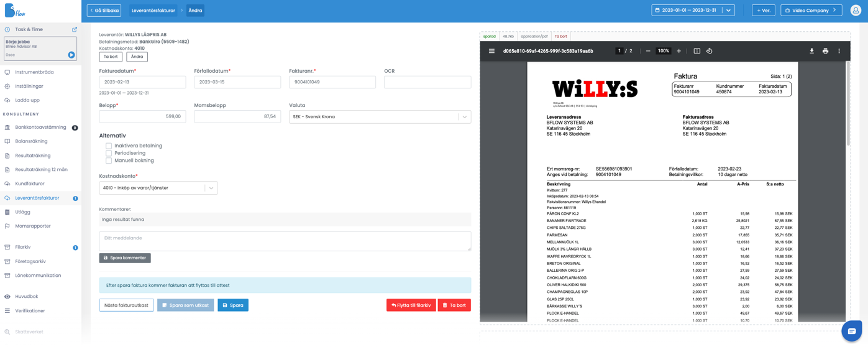Screen dimensions: 868x349
Task: Click the supplier Ta bort button
Action: pyautogui.click(x=111, y=57)
